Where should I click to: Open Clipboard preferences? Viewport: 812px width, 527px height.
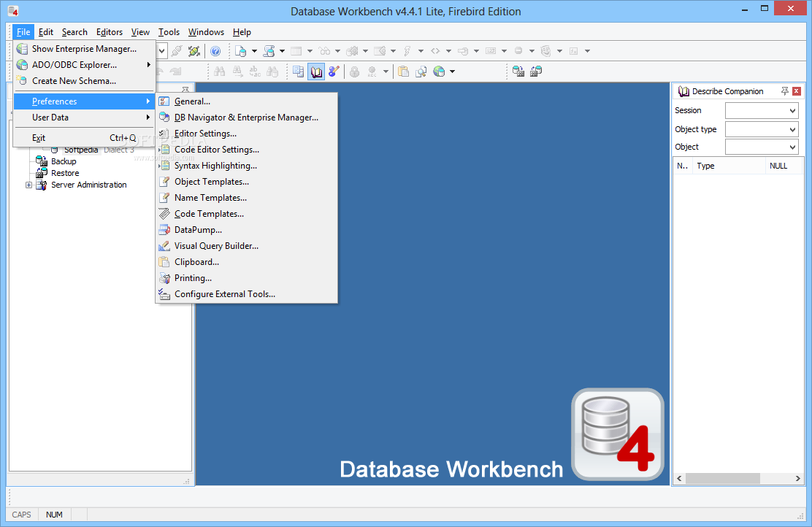click(x=247, y=262)
